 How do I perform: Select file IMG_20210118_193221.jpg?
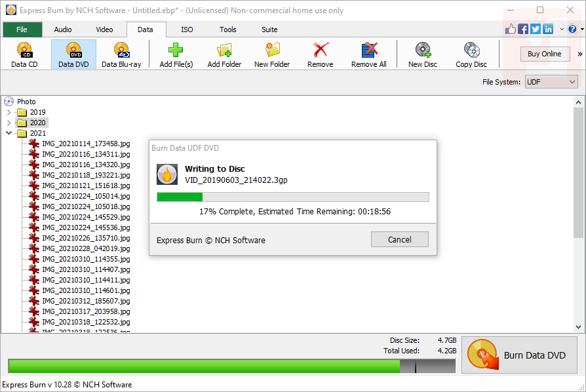click(86, 175)
